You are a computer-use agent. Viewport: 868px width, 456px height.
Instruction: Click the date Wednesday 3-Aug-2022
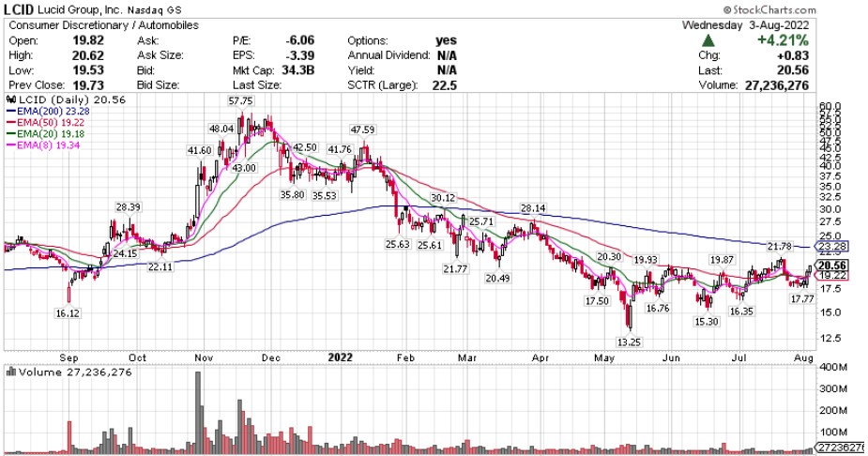click(745, 25)
